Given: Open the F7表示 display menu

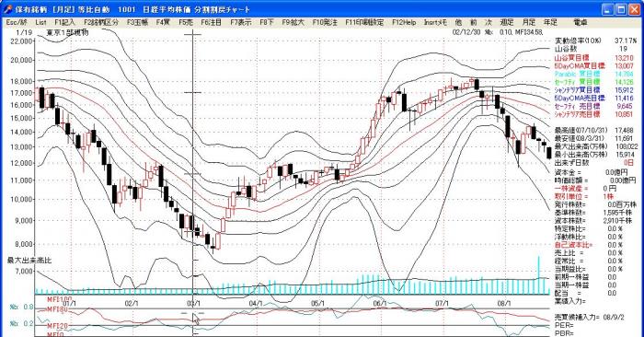Looking at the screenshot, I should click(x=241, y=22).
